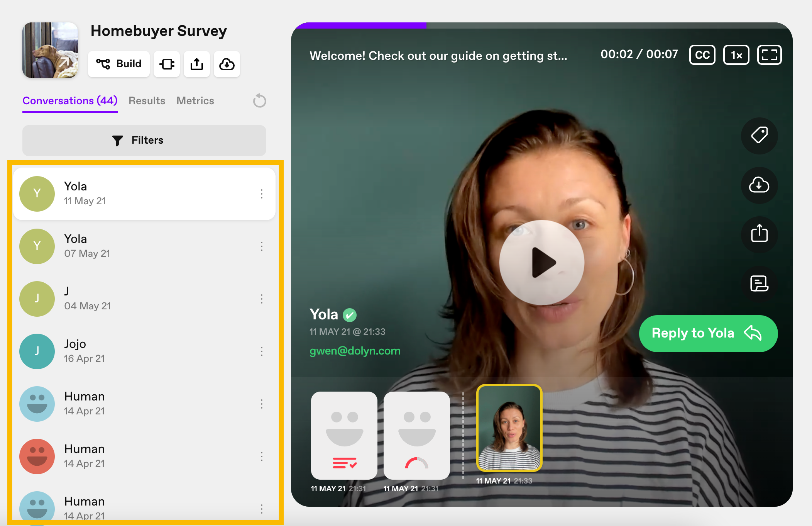
Task: Open options menu for Yola 07 May 21
Action: point(262,246)
